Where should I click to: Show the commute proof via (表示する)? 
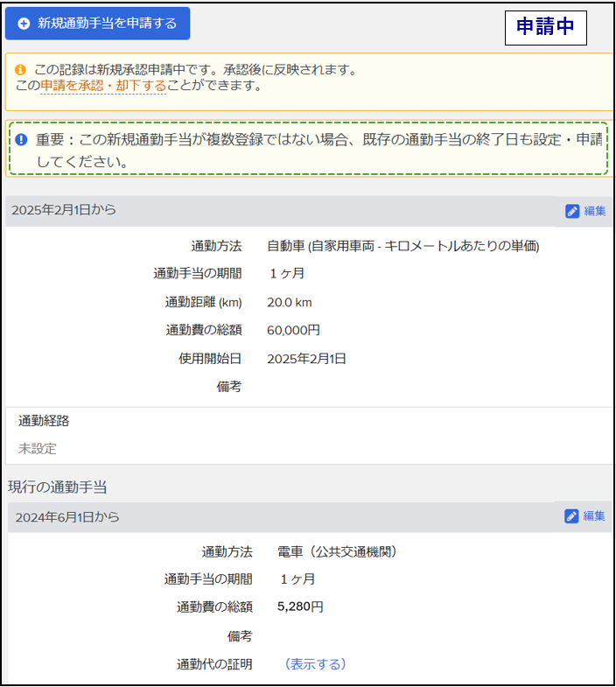tap(315, 664)
